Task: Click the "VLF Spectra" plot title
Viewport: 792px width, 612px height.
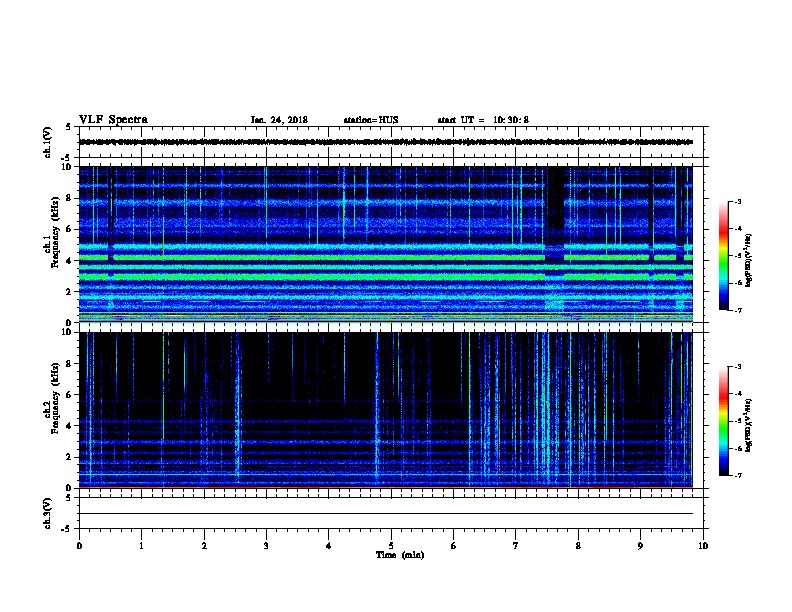Action: click(x=113, y=120)
